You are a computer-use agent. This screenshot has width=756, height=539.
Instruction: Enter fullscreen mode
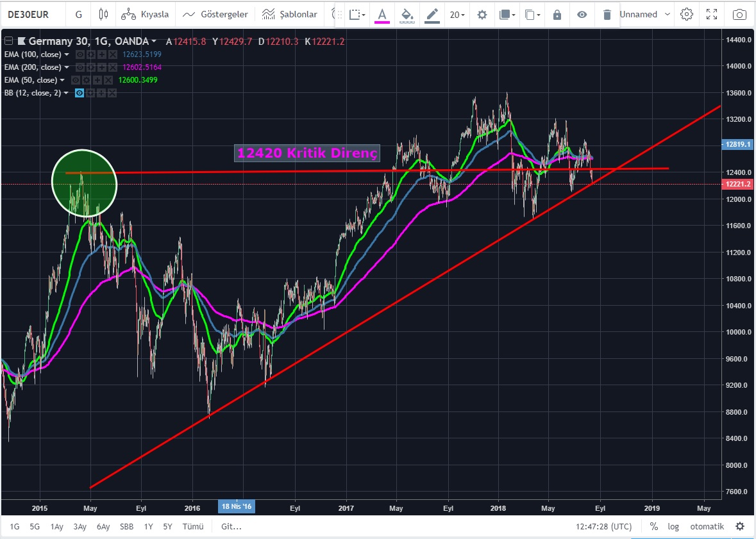pyautogui.click(x=712, y=14)
